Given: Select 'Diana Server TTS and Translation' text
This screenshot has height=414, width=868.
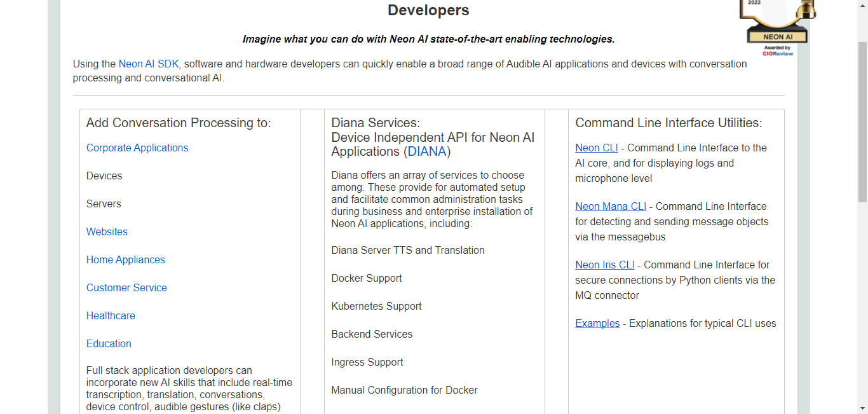Looking at the screenshot, I should point(408,250).
